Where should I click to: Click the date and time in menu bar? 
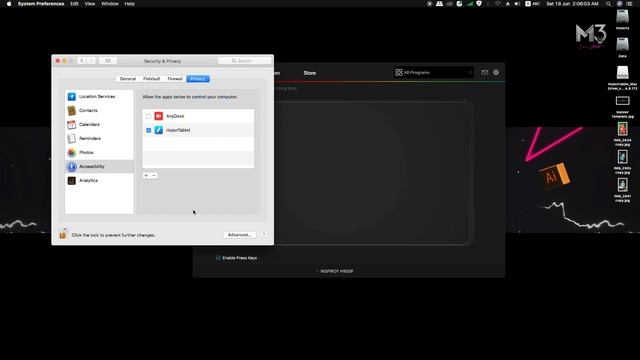572,4
